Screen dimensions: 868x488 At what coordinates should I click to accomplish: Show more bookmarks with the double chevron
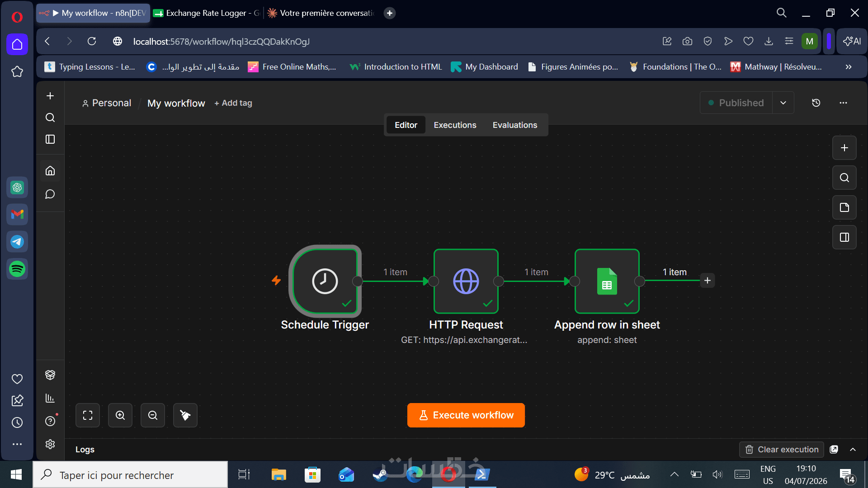pyautogui.click(x=849, y=67)
